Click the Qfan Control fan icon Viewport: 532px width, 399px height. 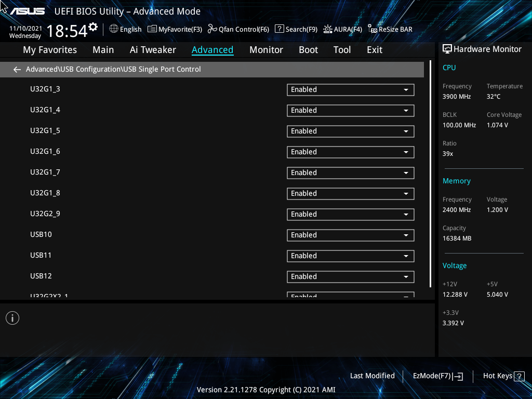coord(212,29)
